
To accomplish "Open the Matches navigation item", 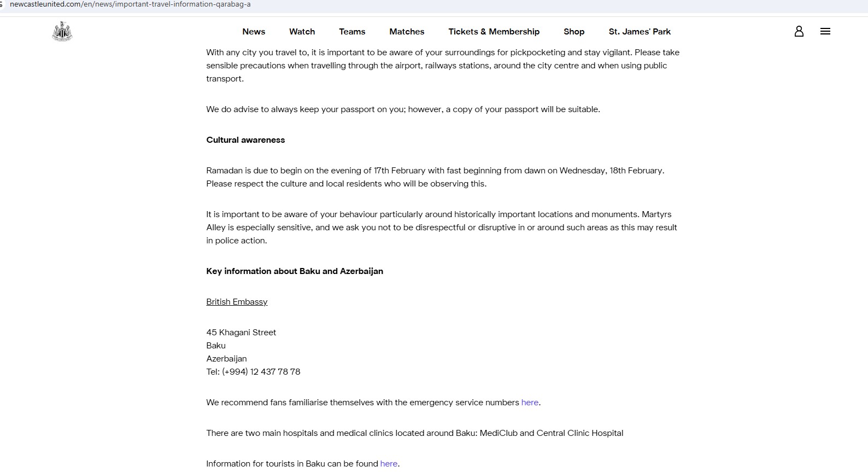I will pyautogui.click(x=407, y=32).
